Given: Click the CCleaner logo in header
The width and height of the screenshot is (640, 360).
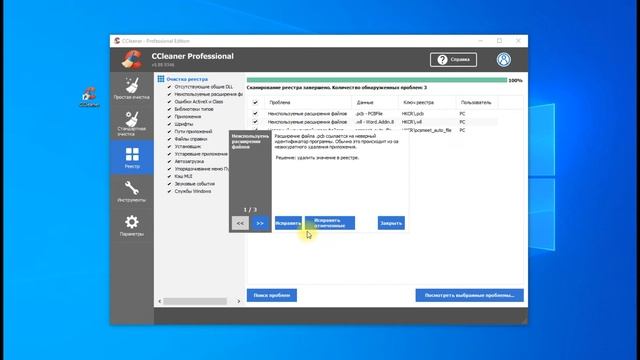Looking at the screenshot, I should 131,60.
